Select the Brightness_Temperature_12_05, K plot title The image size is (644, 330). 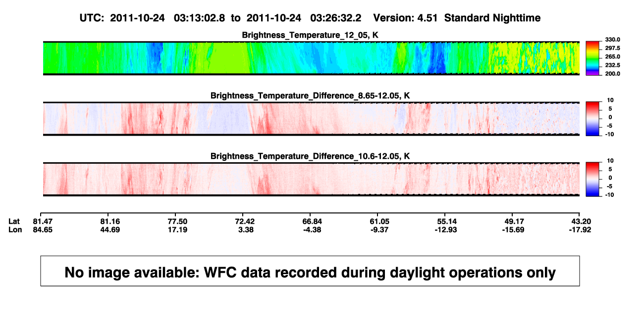click(x=310, y=35)
